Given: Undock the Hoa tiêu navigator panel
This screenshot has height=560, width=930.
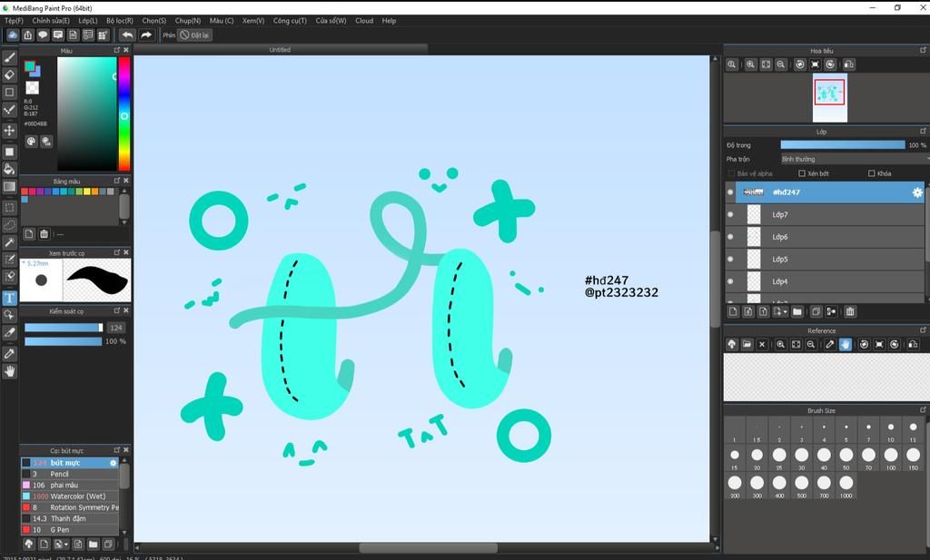Looking at the screenshot, I should (923, 50).
